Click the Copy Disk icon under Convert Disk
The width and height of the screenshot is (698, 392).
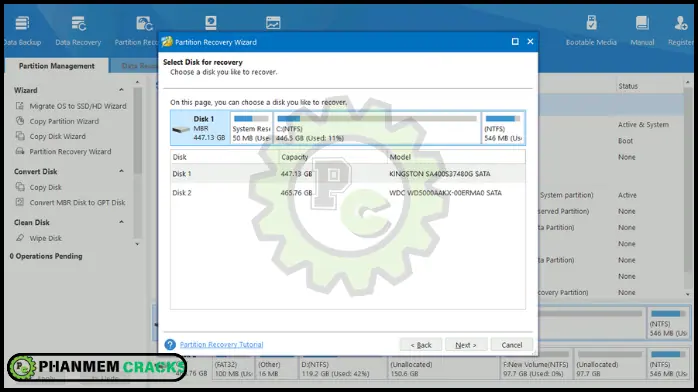20,187
